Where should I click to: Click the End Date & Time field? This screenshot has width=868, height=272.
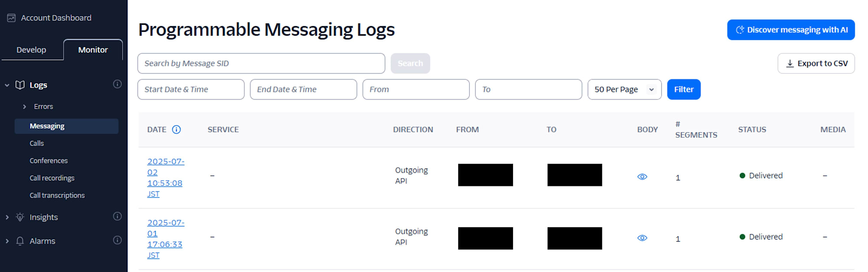point(303,90)
